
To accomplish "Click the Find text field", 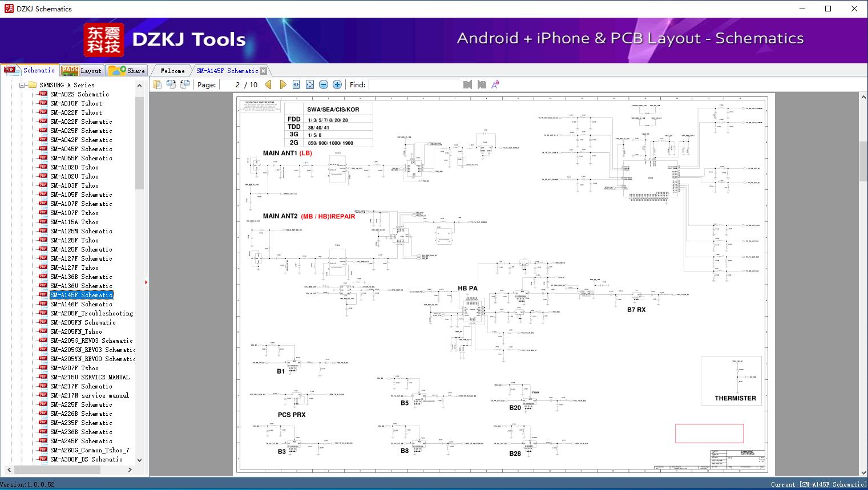I will click(414, 84).
